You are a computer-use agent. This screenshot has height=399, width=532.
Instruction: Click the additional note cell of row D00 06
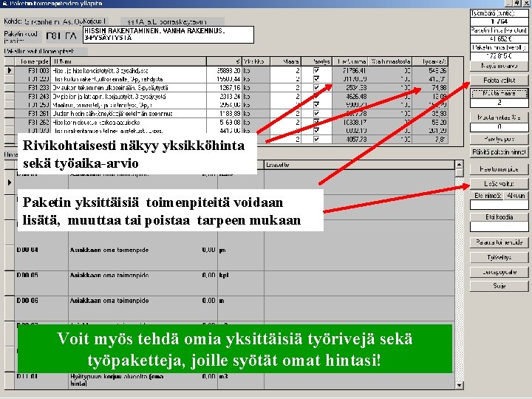(x=359, y=308)
